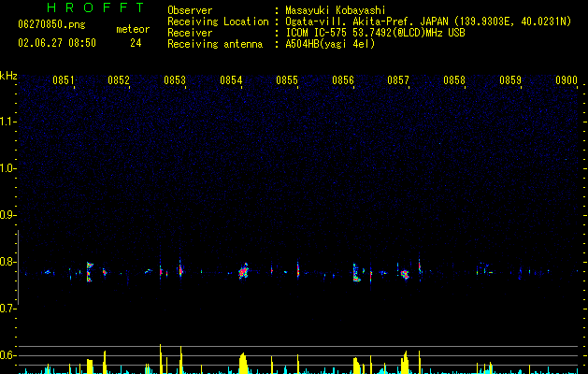Click observer name Masayuki Kobayashi

point(336,10)
